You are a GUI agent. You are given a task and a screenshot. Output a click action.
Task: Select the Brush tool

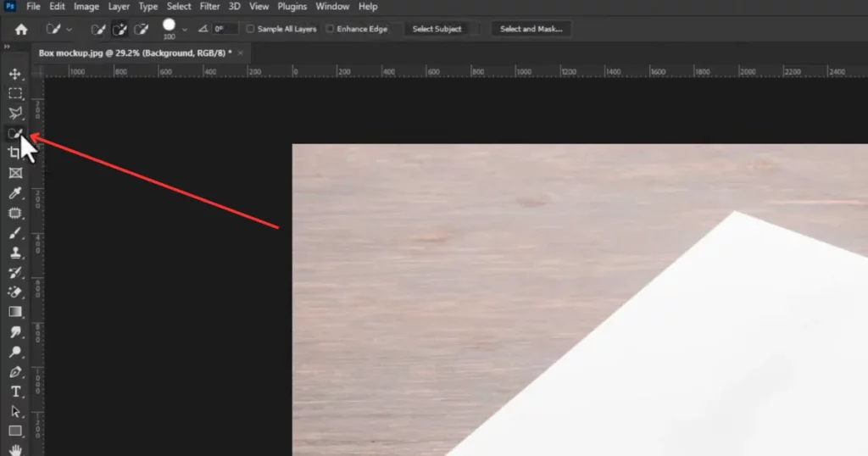(15, 233)
